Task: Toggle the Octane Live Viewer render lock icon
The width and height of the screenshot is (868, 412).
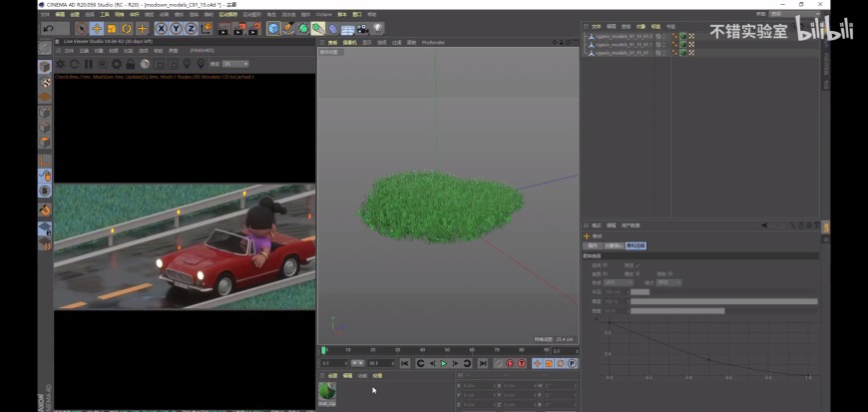Action: click(x=131, y=63)
